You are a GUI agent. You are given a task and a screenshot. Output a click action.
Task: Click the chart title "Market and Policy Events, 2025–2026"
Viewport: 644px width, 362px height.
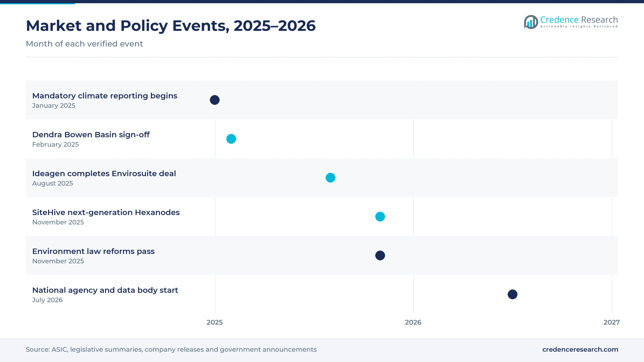pos(171,26)
